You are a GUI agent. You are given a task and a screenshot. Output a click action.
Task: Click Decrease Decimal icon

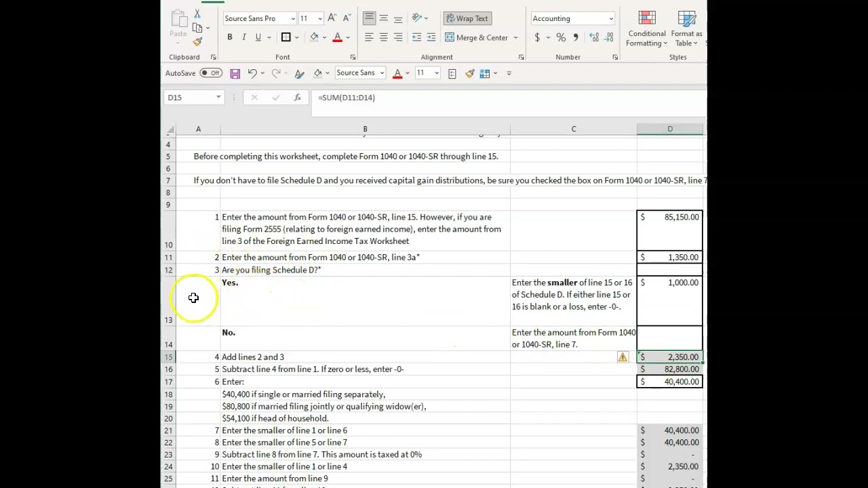coord(608,37)
